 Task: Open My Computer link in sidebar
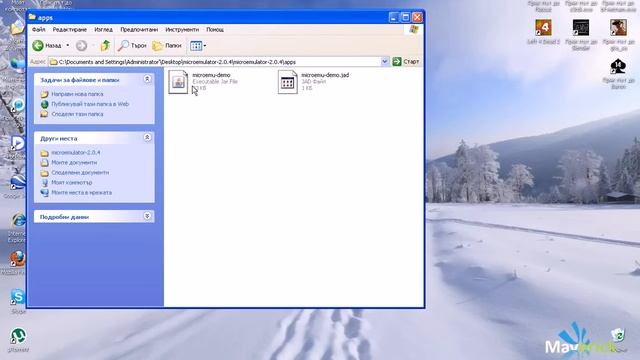(x=71, y=182)
